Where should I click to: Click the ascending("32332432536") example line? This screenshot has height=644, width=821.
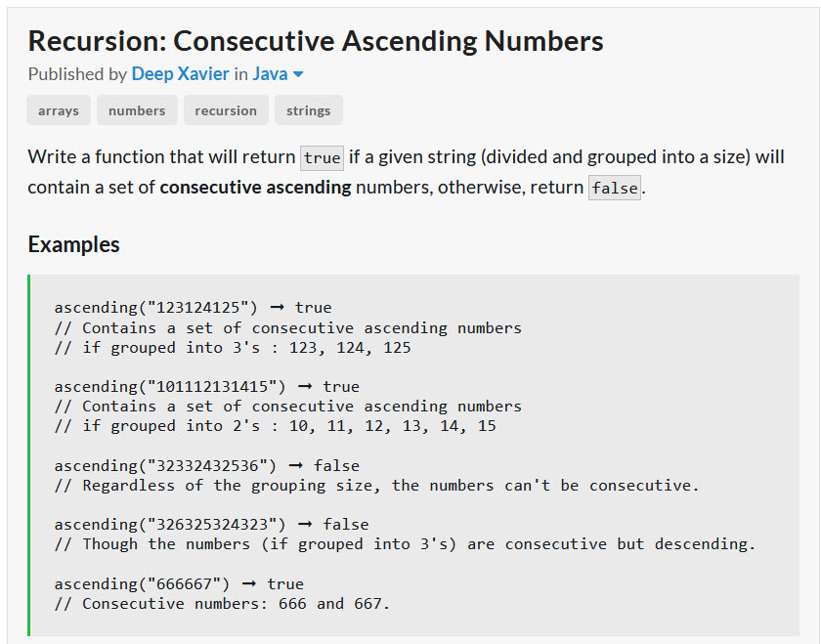tap(206, 465)
